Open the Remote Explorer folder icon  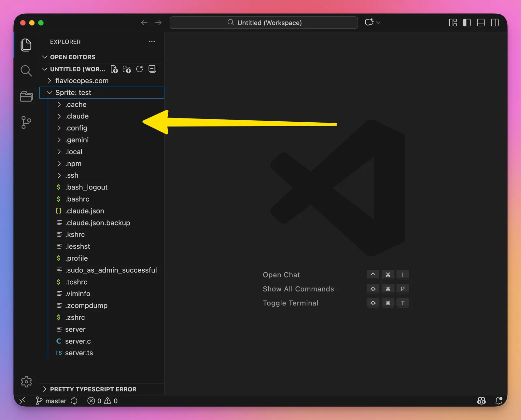point(26,96)
